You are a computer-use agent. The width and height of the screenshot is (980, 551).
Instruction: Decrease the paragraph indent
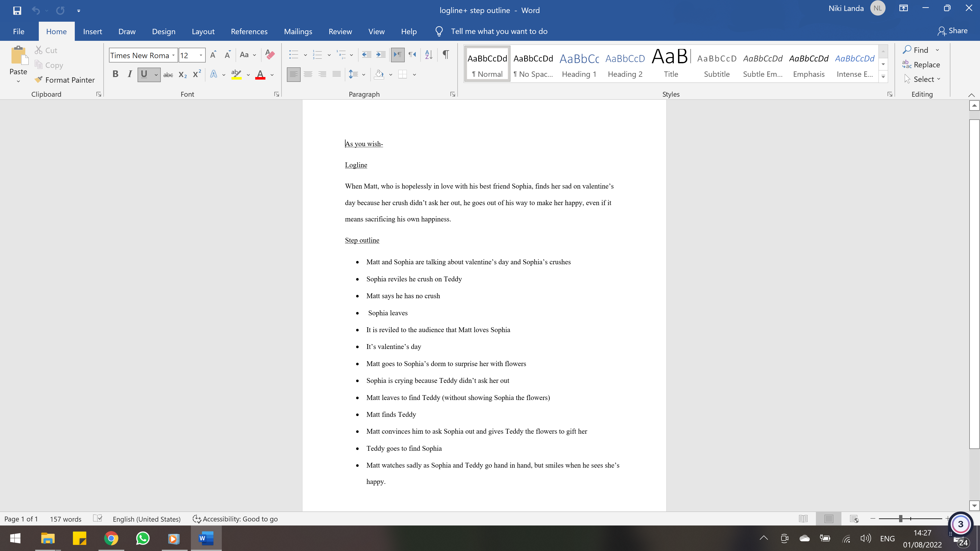366,55
